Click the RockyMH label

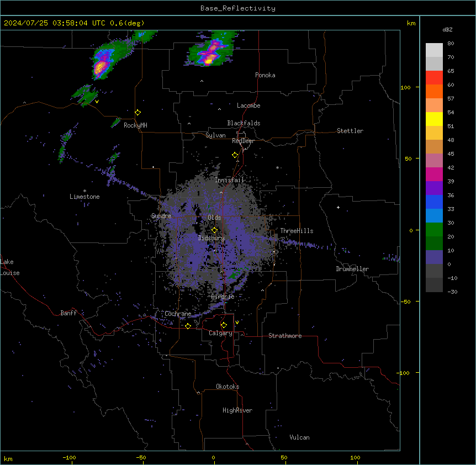135,125
